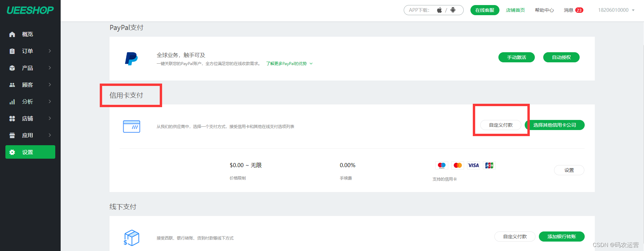Screen dimensions: 644x251
Task: Open the 帮助中心 link
Action: point(544,10)
